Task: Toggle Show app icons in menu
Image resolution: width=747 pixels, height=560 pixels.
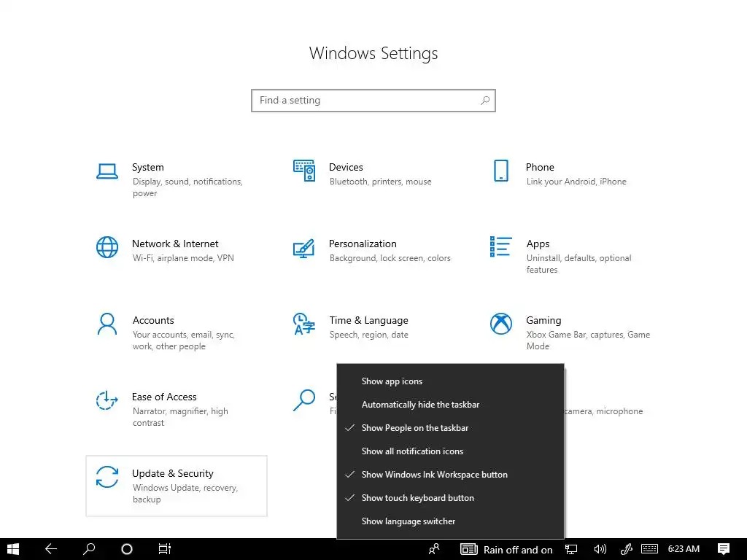Action: coord(450,381)
